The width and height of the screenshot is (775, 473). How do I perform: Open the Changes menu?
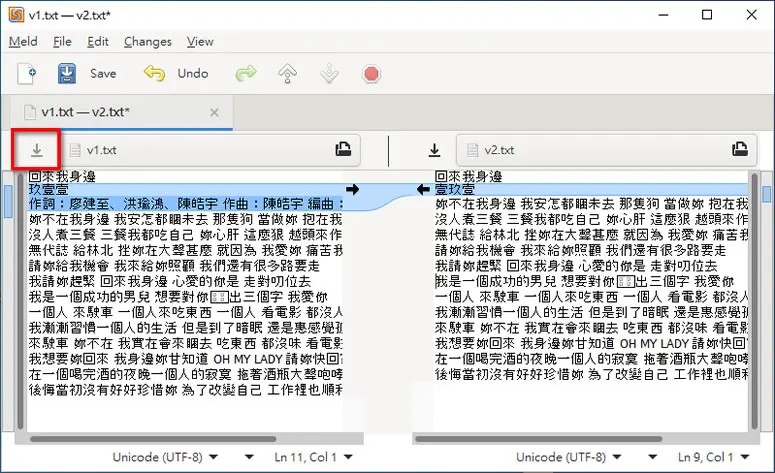click(x=148, y=42)
